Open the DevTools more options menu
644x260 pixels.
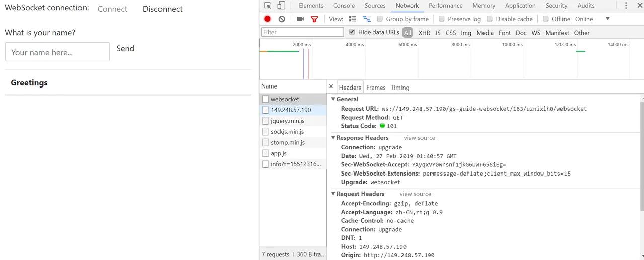pyautogui.click(x=626, y=6)
